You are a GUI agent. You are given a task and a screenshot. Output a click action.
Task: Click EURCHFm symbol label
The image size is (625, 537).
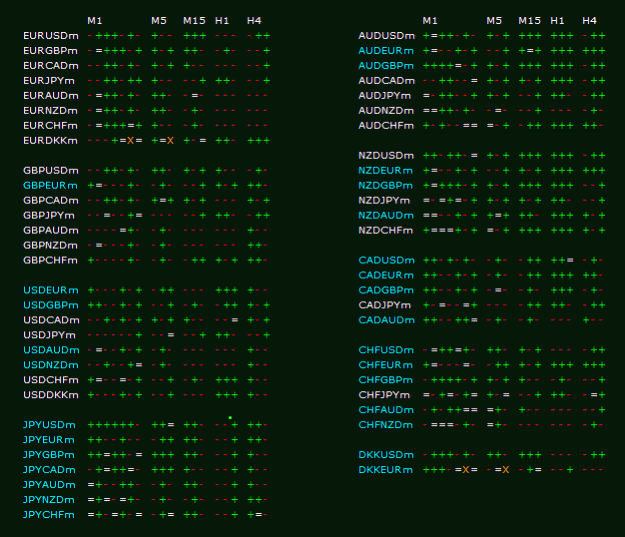[x=50, y=126]
